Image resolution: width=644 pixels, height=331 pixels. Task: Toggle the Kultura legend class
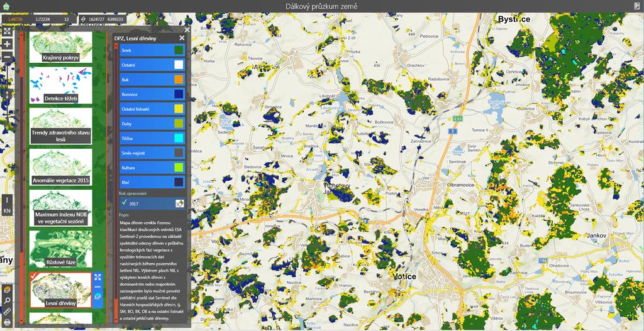tap(152, 167)
